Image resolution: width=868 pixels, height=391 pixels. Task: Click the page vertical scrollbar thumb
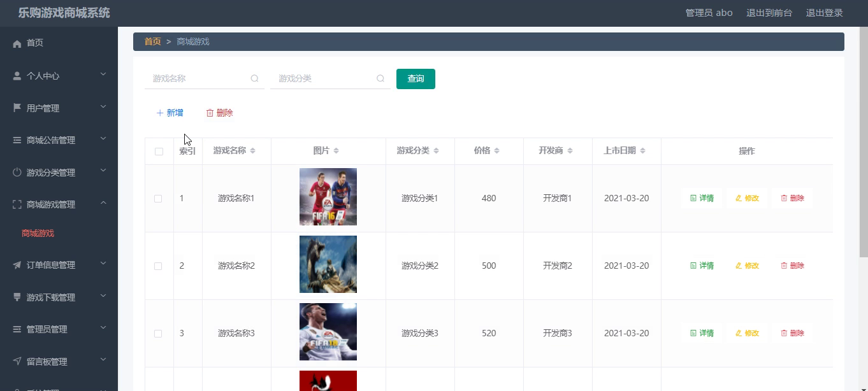click(864, 142)
